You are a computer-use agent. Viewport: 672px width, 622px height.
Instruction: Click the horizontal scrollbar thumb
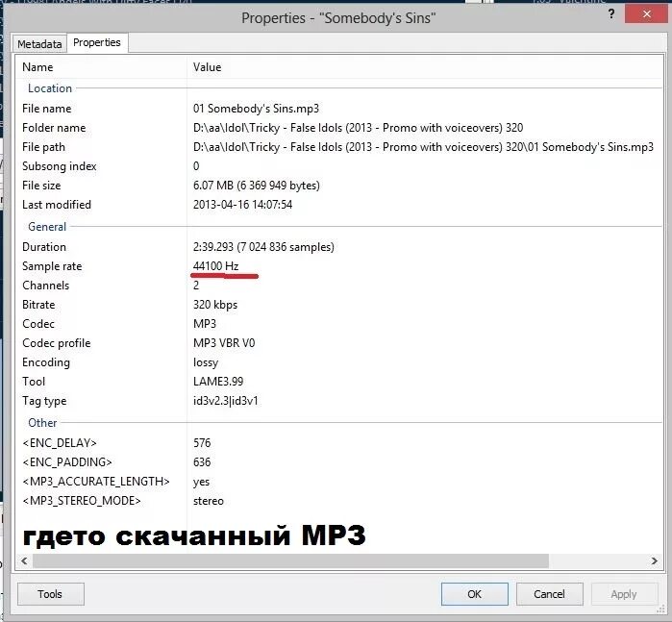tap(290, 560)
